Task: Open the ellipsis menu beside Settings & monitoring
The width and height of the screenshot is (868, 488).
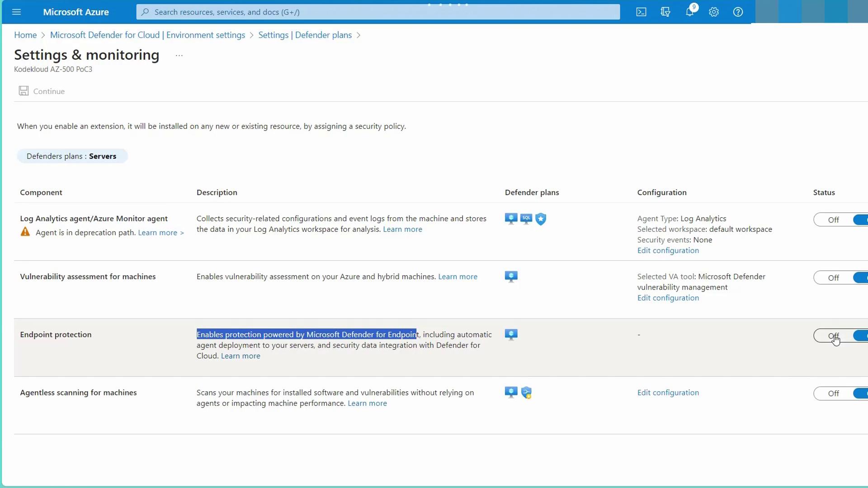Action: pos(179,56)
